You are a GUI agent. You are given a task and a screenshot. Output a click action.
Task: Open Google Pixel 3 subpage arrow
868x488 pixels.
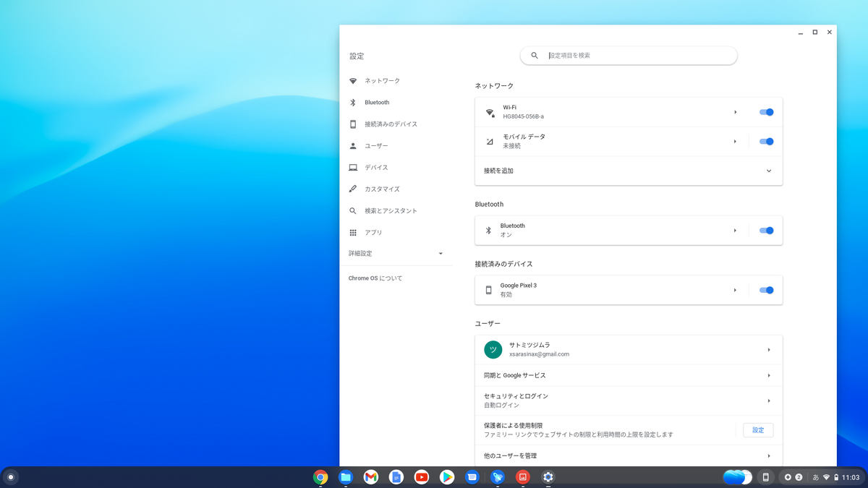tap(735, 290)
